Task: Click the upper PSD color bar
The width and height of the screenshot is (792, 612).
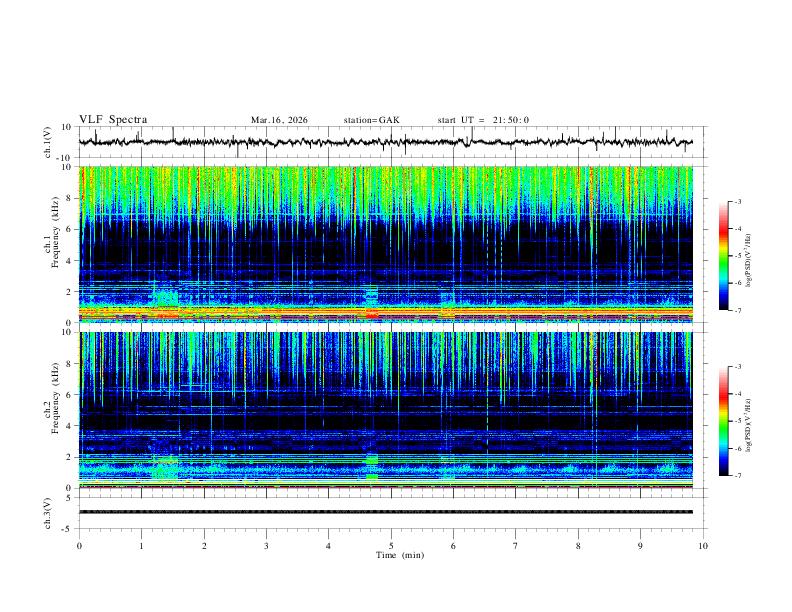Action: 724,256
